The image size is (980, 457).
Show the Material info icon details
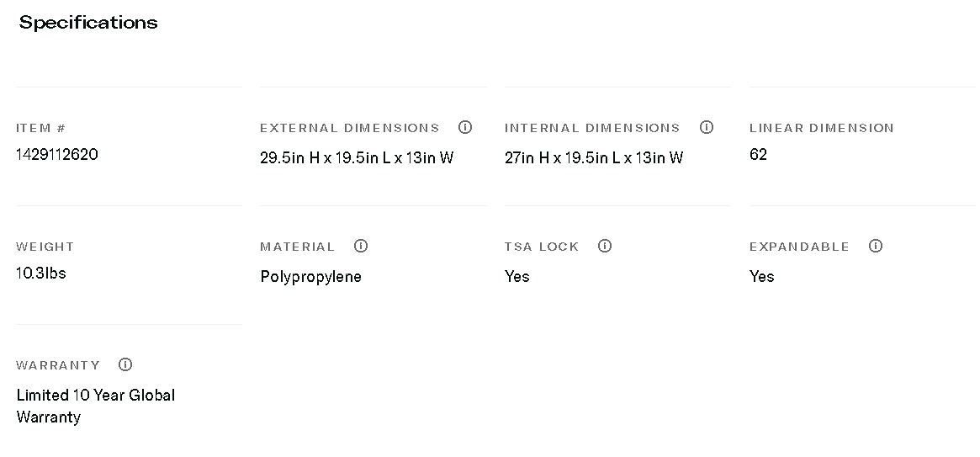pyautogui.click(x=361, y=246)
